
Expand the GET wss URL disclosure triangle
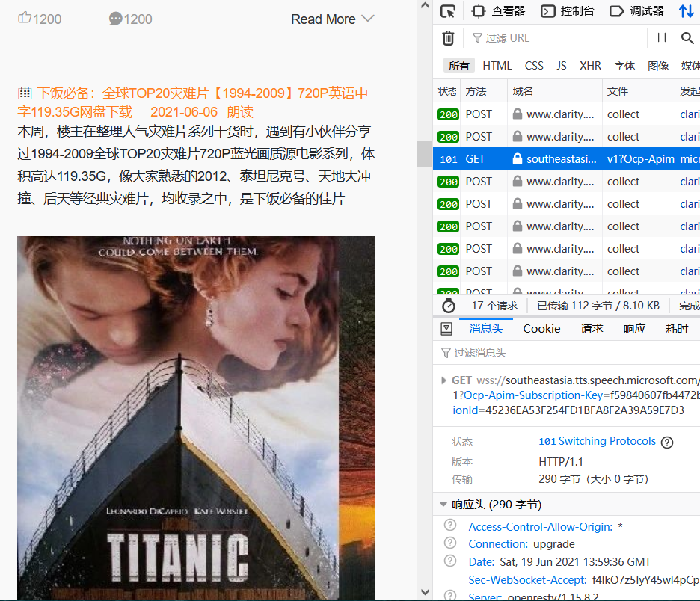point(443,380)
